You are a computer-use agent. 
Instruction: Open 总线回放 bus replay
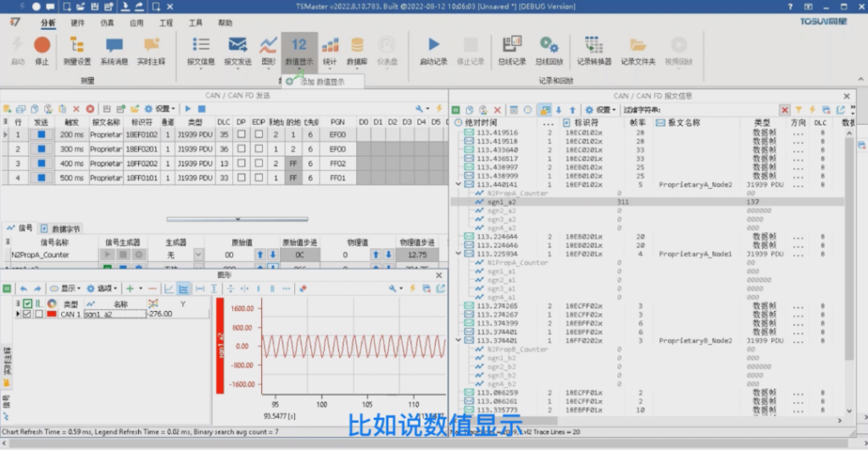548,50
